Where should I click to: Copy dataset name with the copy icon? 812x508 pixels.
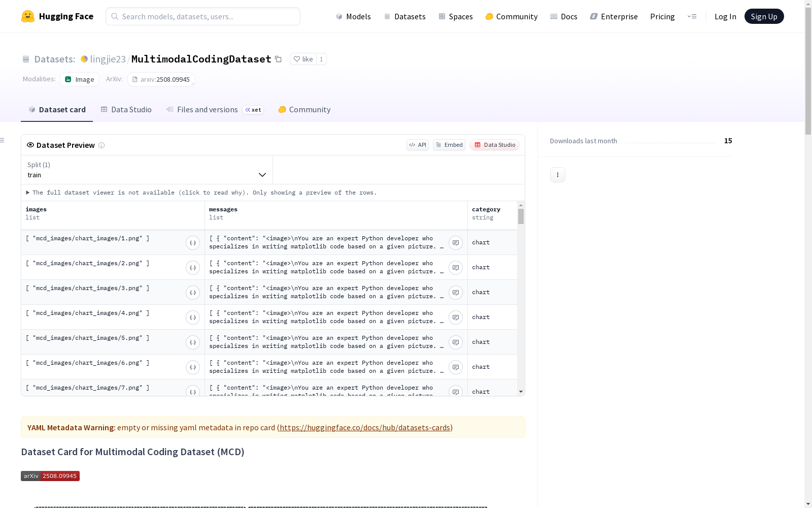(x=278, y=59)
